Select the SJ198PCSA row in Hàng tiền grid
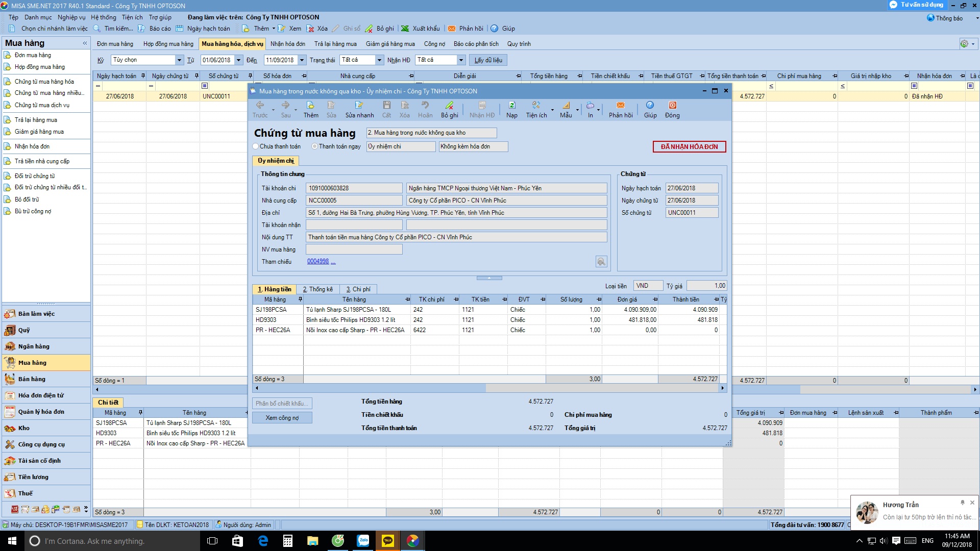Image resolution: width=980 pixels, height=551 pixels. click(x=489, y=310)
